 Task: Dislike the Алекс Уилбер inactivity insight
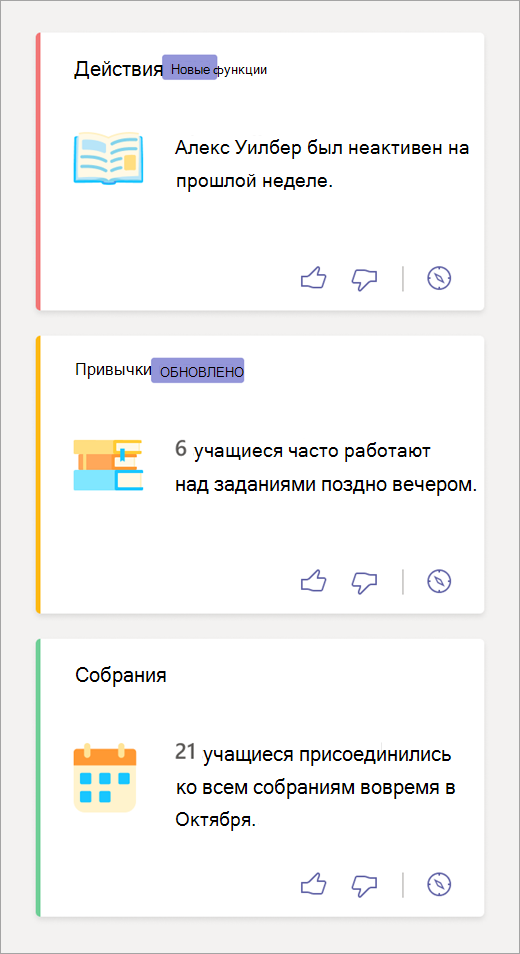365,279
